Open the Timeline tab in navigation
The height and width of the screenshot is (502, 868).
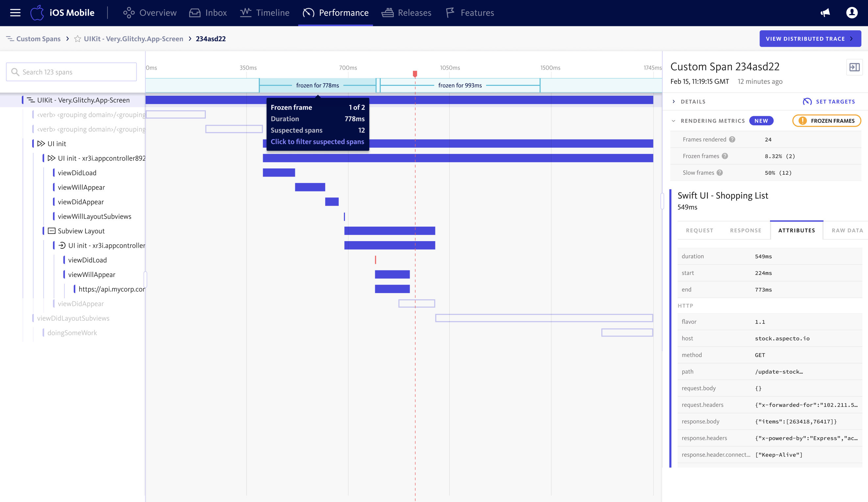point(272,13)
